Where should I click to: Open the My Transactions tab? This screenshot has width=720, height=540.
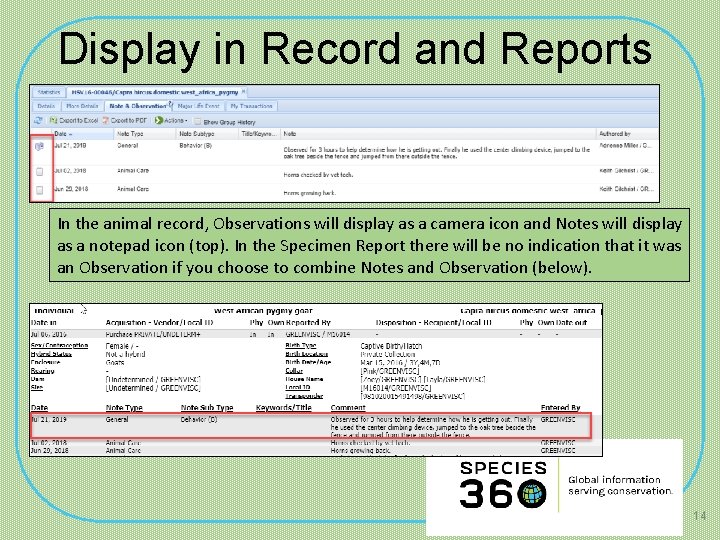click(251, 106)
